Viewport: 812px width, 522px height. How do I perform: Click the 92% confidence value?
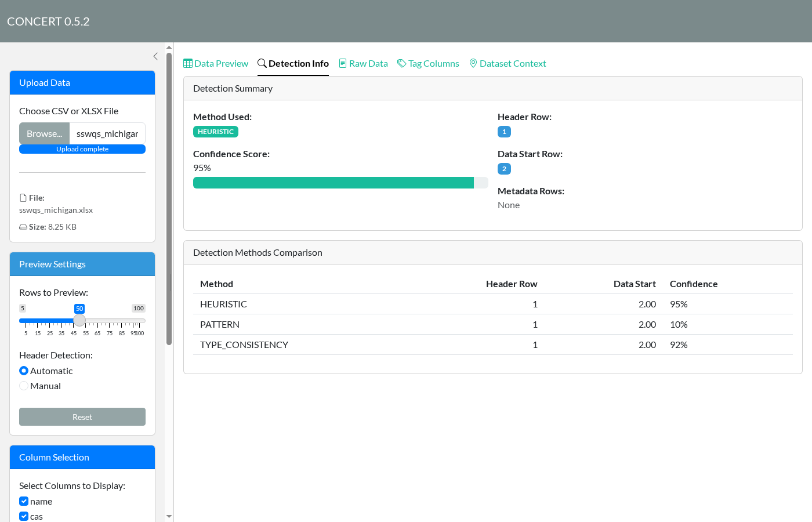point(679,345)
